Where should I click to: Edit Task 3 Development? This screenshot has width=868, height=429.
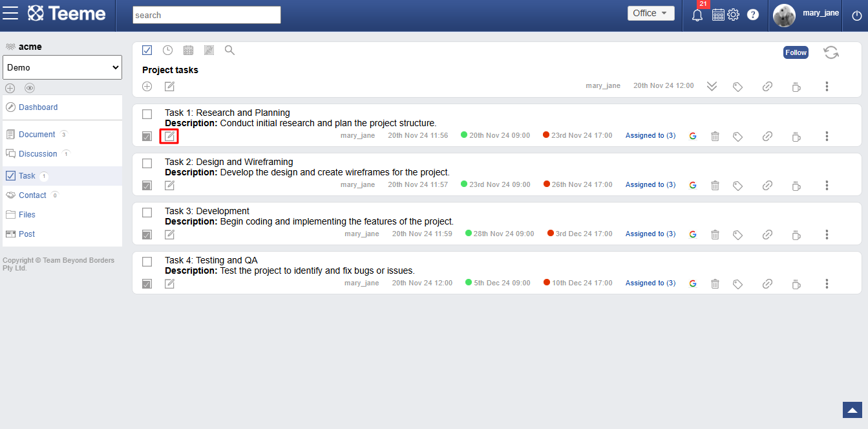[169, 235]
